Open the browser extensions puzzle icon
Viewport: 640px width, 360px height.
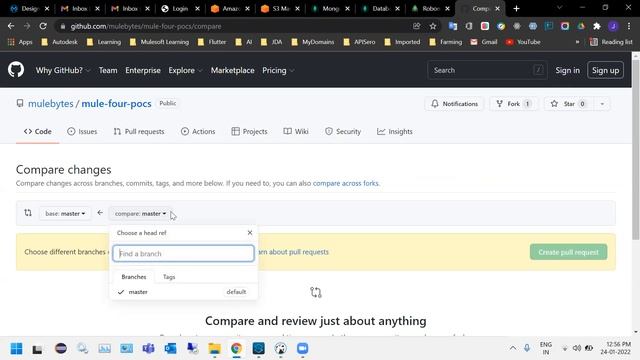point(597,26)
